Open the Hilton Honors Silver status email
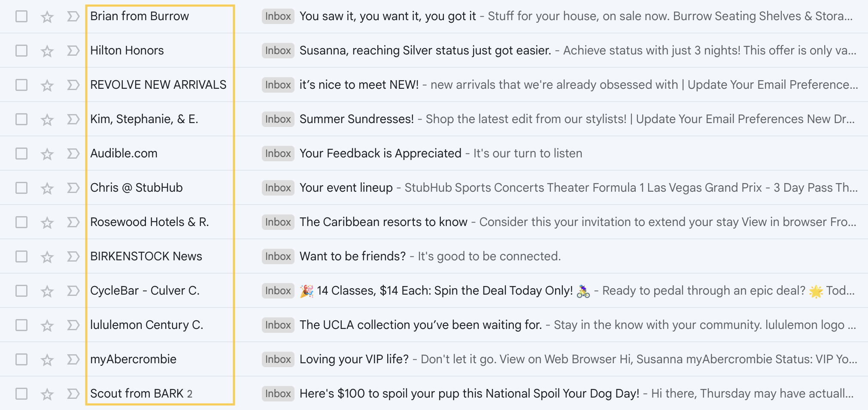The image size is (868, 410). [x=425, y=51]
